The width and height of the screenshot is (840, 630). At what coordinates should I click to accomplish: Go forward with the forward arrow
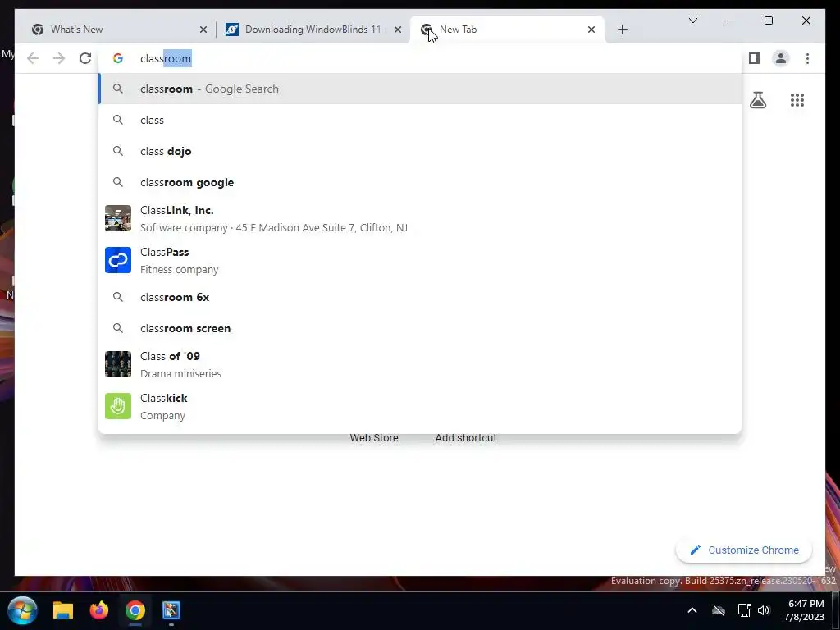[59, 58]
